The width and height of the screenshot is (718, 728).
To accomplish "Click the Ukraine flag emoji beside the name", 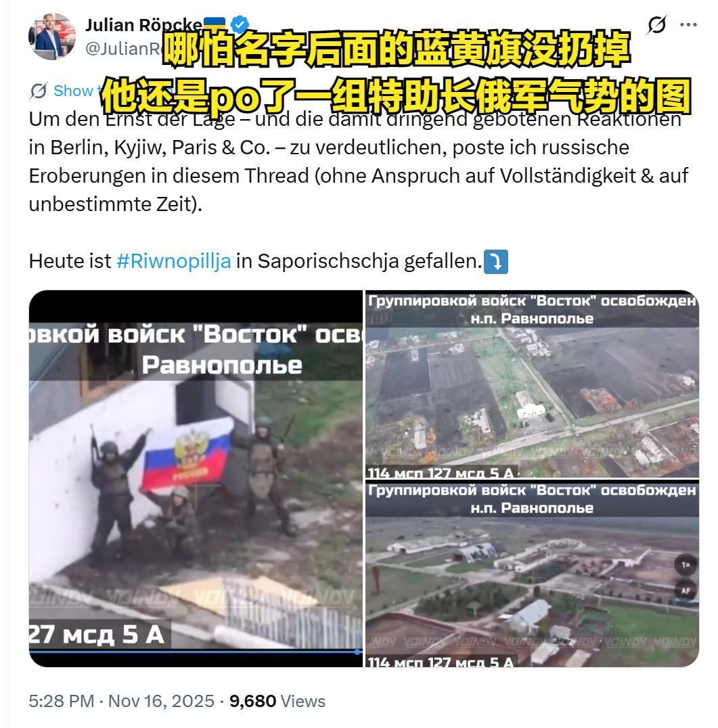I will [x=215, y=22].
